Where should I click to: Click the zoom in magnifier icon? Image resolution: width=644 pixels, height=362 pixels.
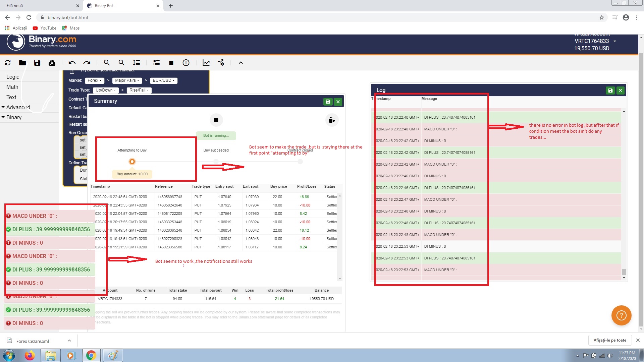click(107, 63)
